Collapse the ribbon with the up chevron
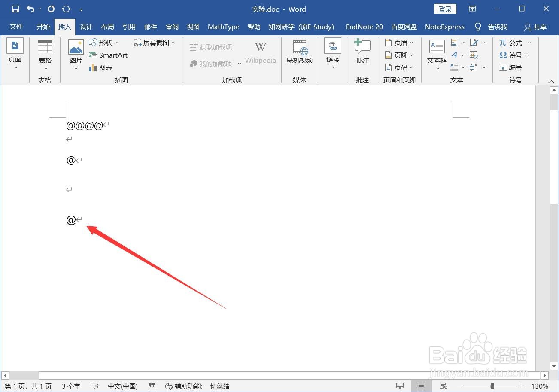Screen dimensions: 559x392 point(551,81)
